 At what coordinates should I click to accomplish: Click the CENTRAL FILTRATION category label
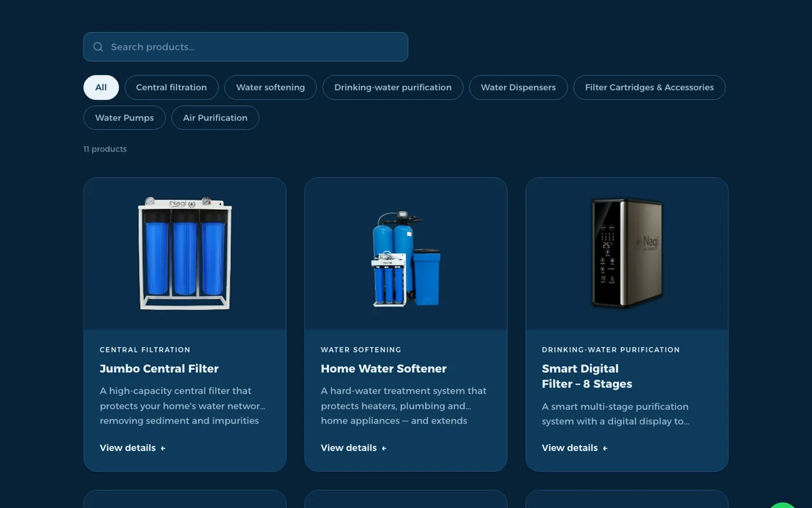coord(145,350)
